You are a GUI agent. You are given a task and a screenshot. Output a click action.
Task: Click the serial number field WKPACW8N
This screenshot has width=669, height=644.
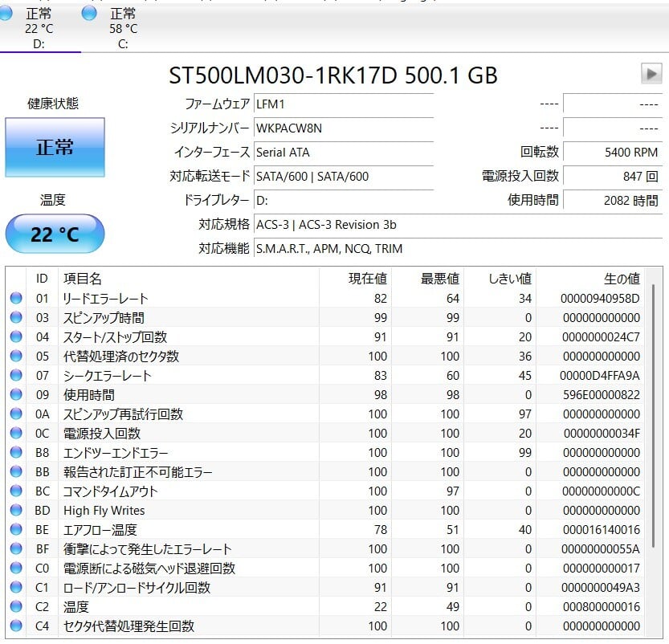click(x=343, y=128)
